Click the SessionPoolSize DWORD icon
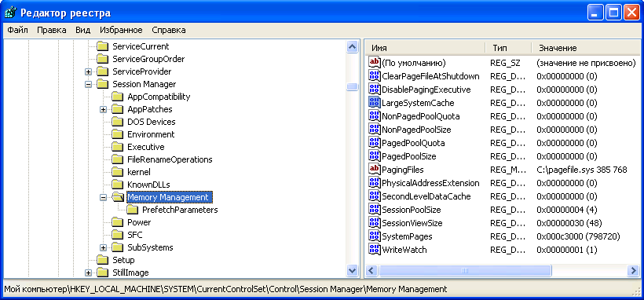 click(x=374, y=210)
